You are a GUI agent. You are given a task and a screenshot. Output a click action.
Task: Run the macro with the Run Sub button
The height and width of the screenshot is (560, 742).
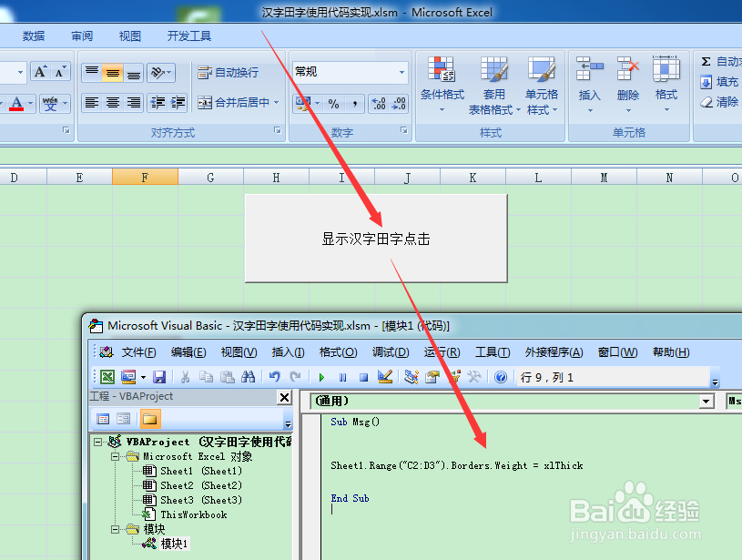[x=321, y=376]
